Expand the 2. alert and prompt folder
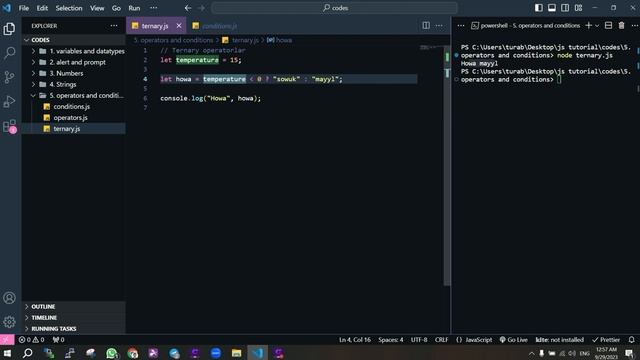 point(73,62)
